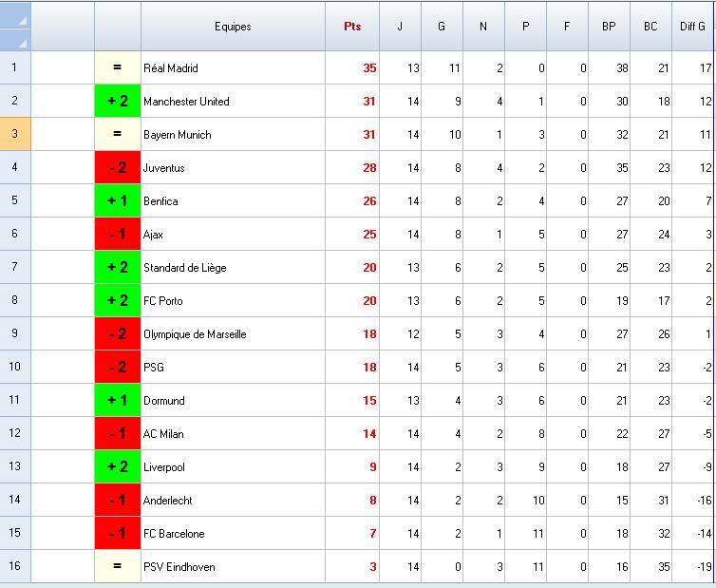The image size is (716, 588).
Task: Select the BP column header
Action: click(609, 27)
